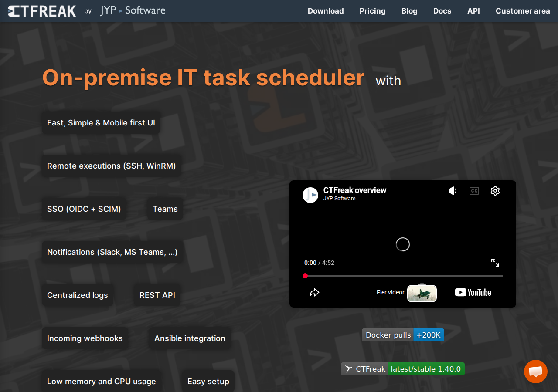
Task: Enter fullscreen on the video player
Action: click(x=495, y=263)
